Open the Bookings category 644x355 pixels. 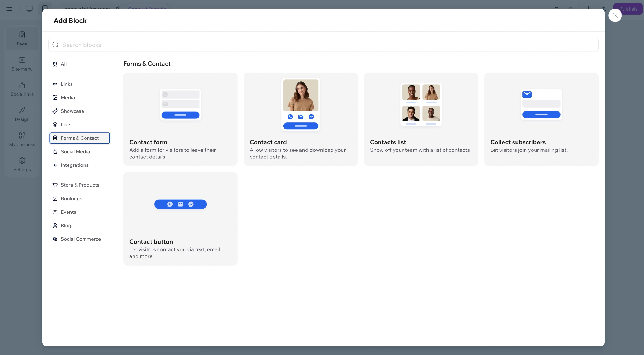[80, 198]
